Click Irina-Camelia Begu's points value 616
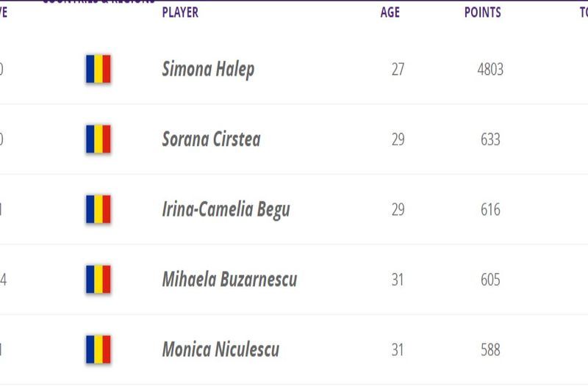The width and height of the screenshot is (588, 392). pos(490,210)
